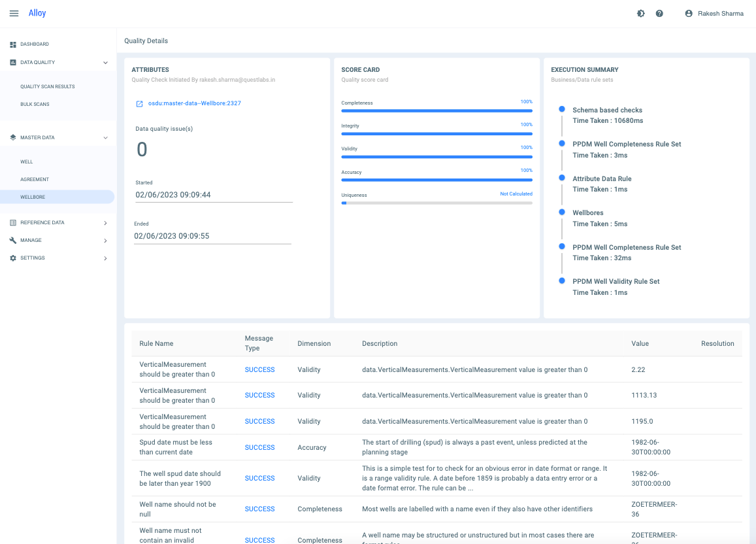
Task: Click the Alloy logo link
Action: coord(37,13)
